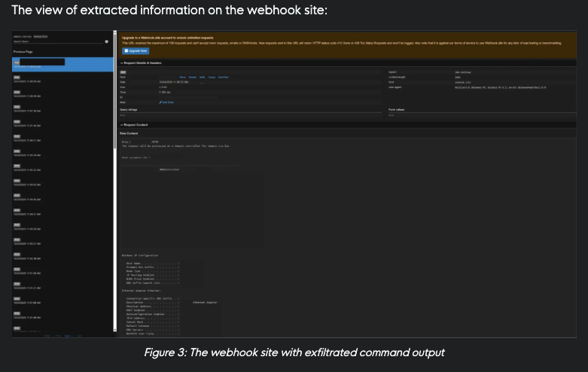The width and height of the screenshot is (588, 372).
Task: Open the Netify lookup link
Action: (202, 78)
